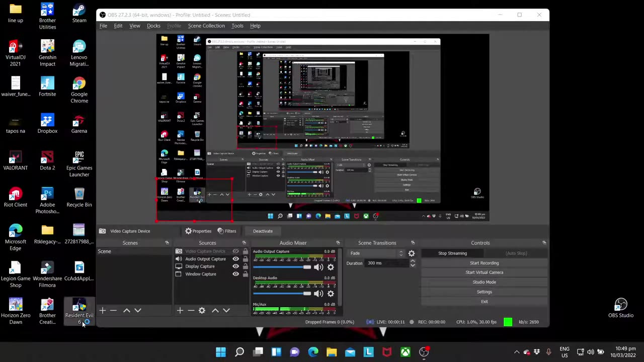
Task: Open the Scene Collection menu
Action: (206, 26)
